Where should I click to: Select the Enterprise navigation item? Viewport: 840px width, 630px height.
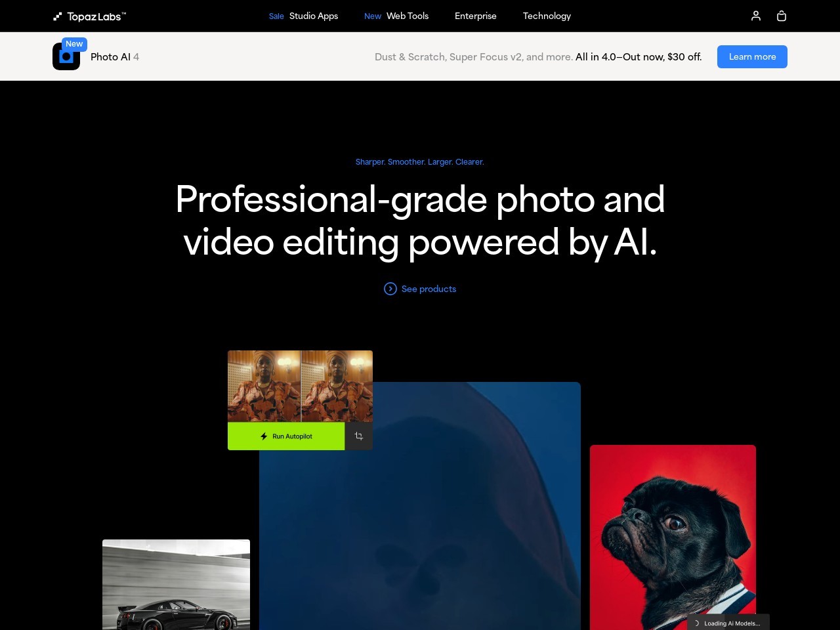(x=476, y=16)
